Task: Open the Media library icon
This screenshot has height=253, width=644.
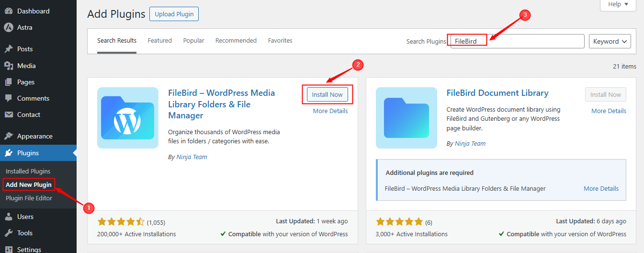Action: (9, 66)
